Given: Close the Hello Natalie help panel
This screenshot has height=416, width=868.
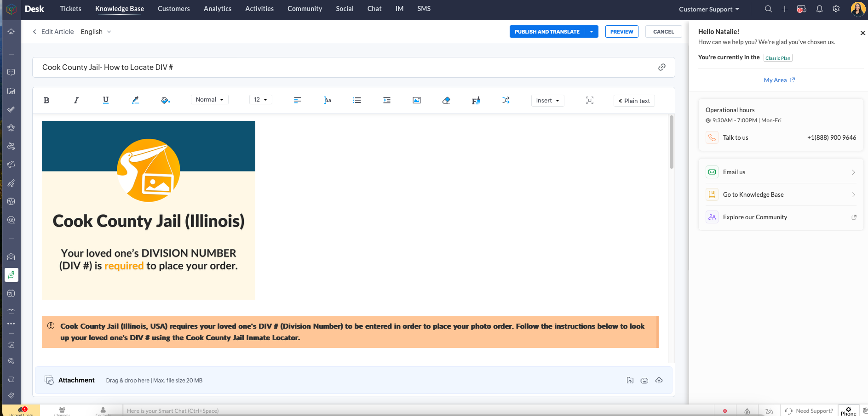Looking at the screenshot, I should (863, 33).
